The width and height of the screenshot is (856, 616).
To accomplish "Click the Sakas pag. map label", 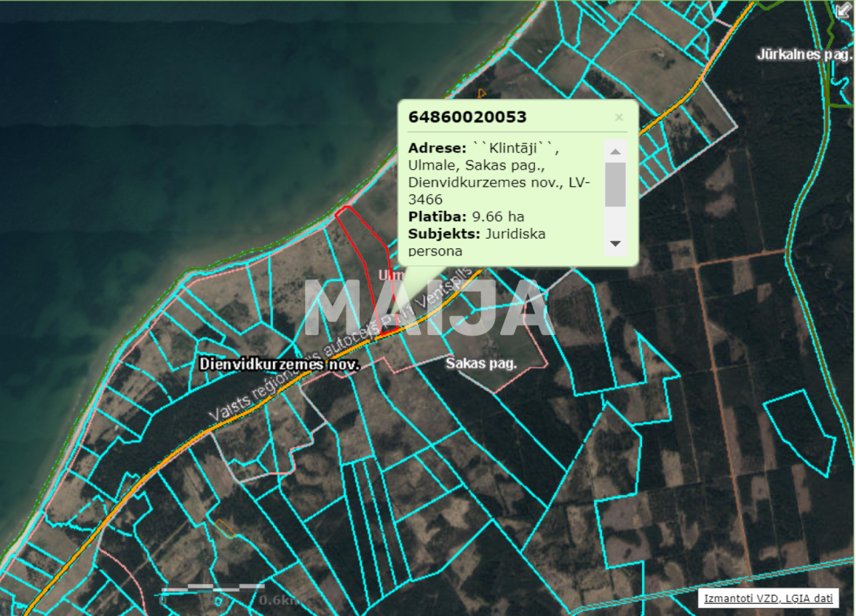I will 481,364.
